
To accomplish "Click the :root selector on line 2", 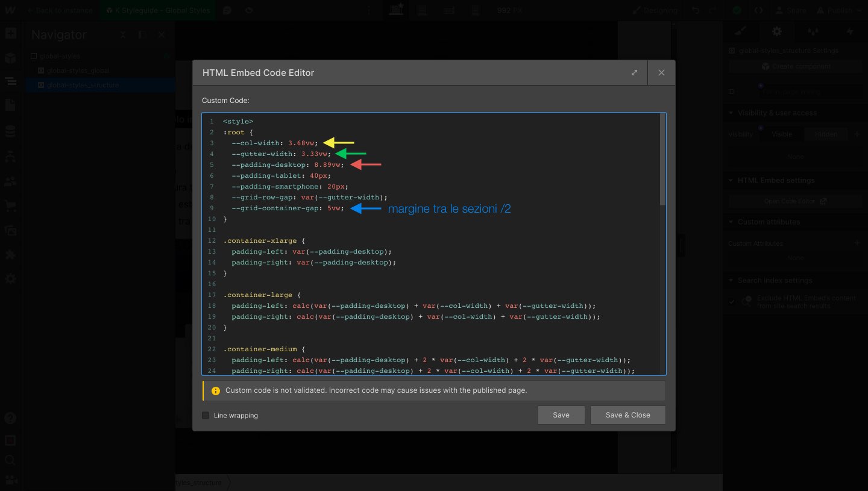I will point(234,132).
